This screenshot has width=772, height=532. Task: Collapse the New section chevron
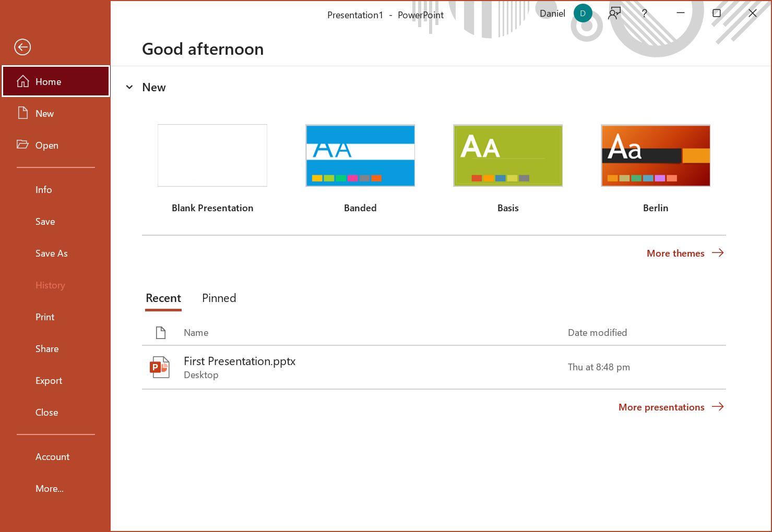point(129,87)
